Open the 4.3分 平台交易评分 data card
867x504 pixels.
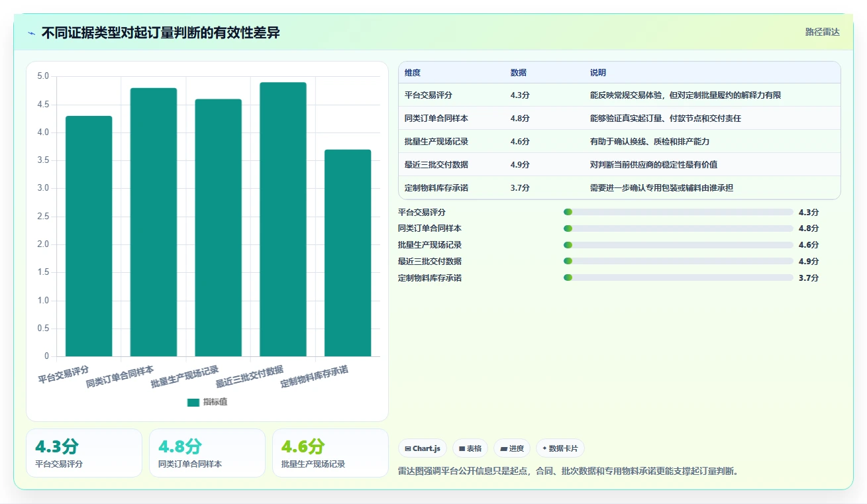[84, 453]
